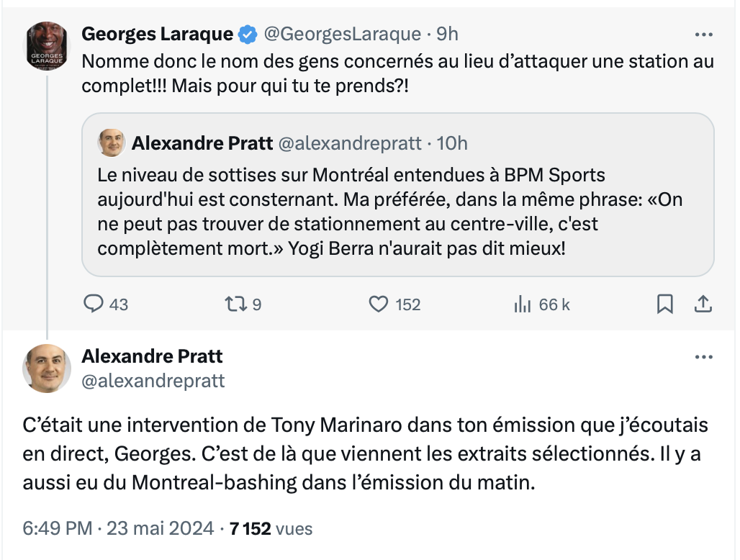Viewport: 740px width, 560px height.
Task: Open Alexandre Pratt name in reply header
Action: [152, 356]
